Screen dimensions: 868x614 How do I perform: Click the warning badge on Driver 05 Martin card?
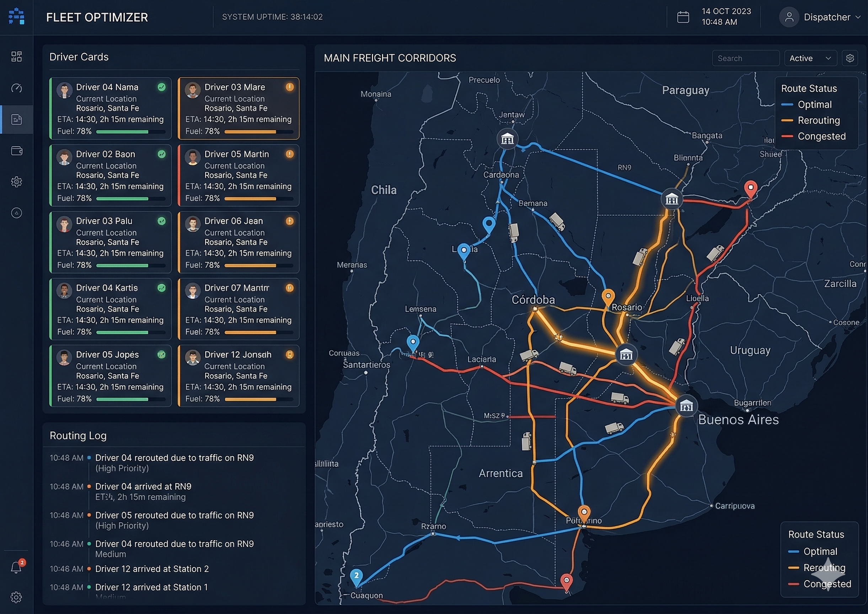point(289,154)
